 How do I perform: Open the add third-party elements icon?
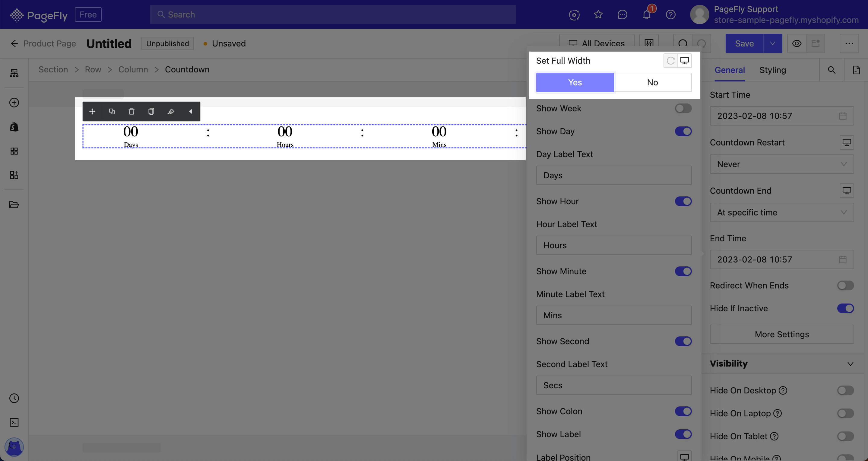point(14,175)
